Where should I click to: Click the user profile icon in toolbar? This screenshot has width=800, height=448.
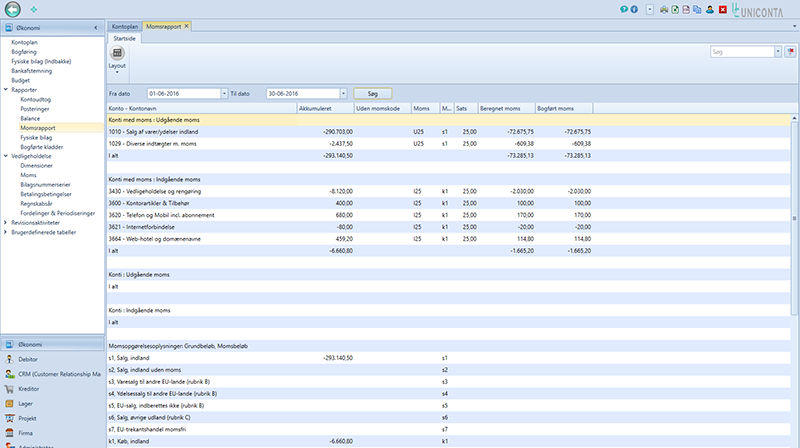point(710,10)
